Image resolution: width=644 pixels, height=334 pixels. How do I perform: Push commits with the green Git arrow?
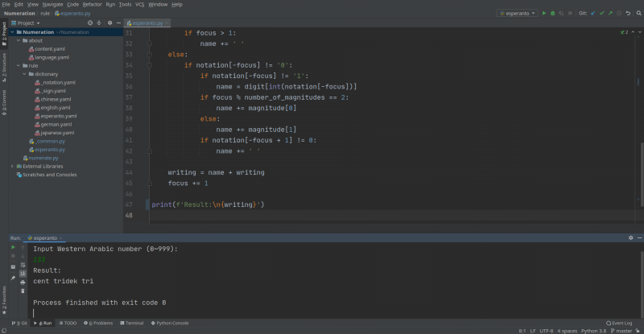pos(610,13)
